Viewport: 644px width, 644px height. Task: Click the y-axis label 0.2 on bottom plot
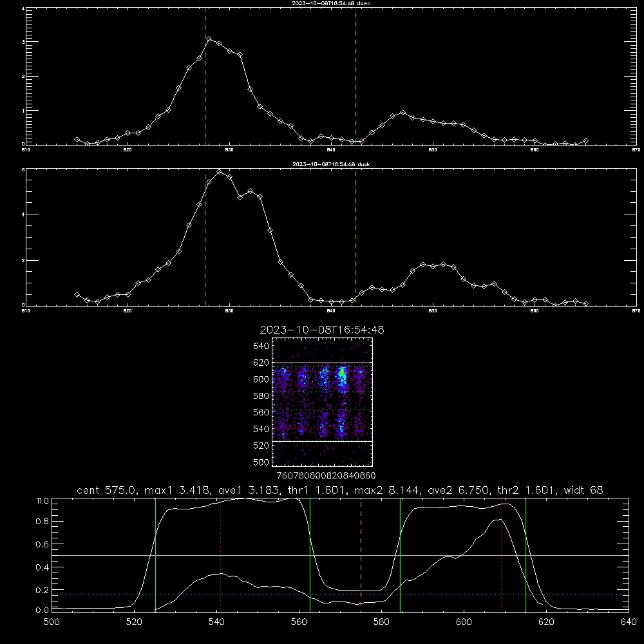[x=43, y=590]
